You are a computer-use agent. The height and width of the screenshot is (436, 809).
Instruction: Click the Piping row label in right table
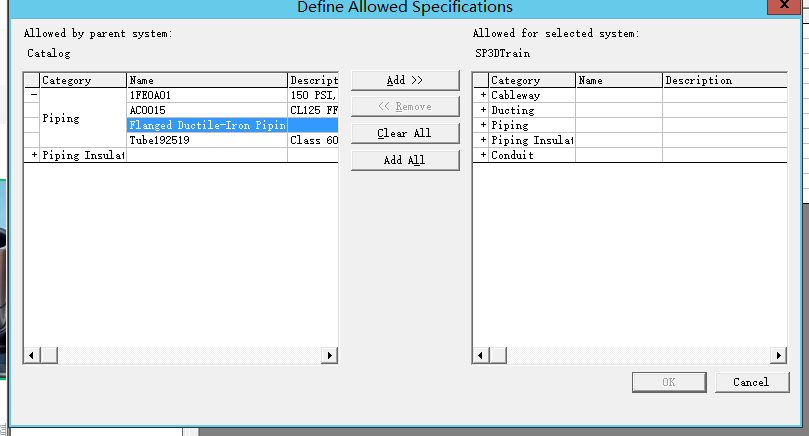click(x=510, y=125)
